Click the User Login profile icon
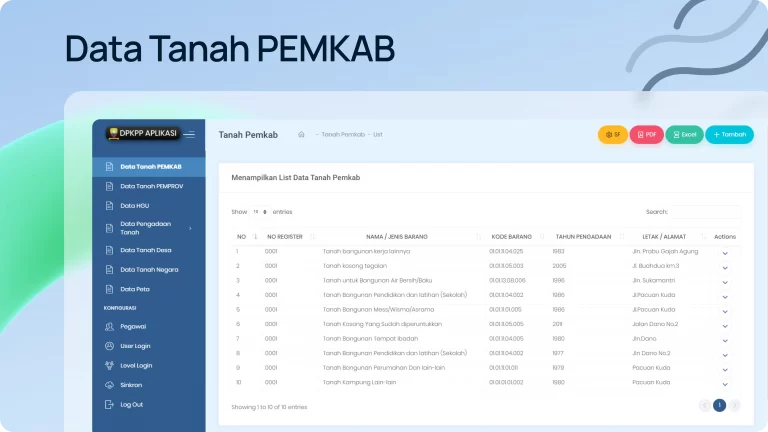 tap(109, 346)
